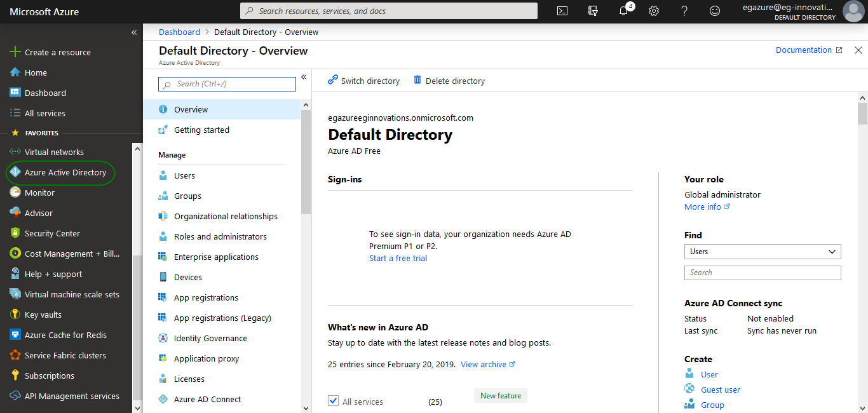Click the Virtual machine scale sets icon
Screen dimensions: 868x413
pos(15,294)
